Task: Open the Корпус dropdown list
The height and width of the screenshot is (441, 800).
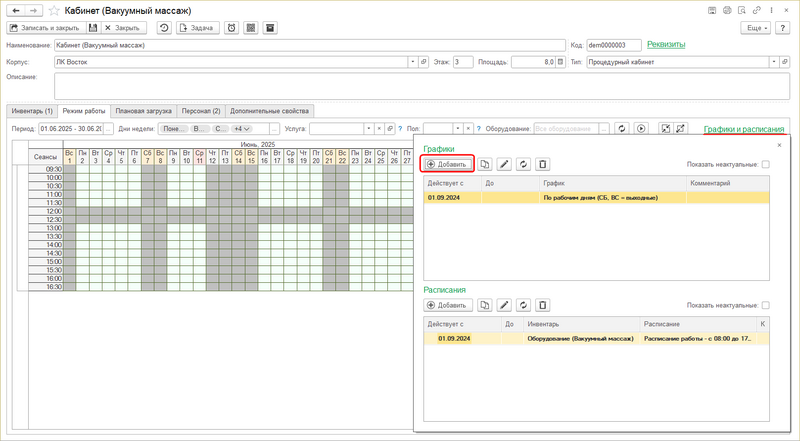Action: tap(412, 62)
